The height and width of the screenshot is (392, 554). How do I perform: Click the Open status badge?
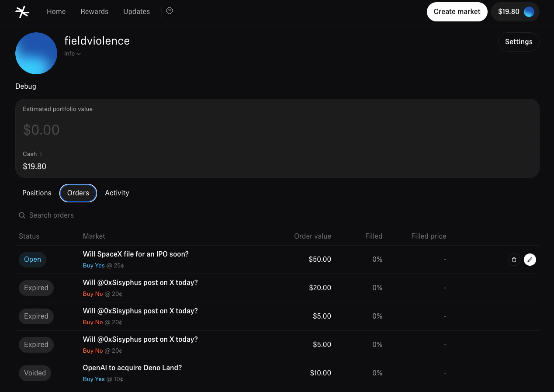(x=32, y=260)
